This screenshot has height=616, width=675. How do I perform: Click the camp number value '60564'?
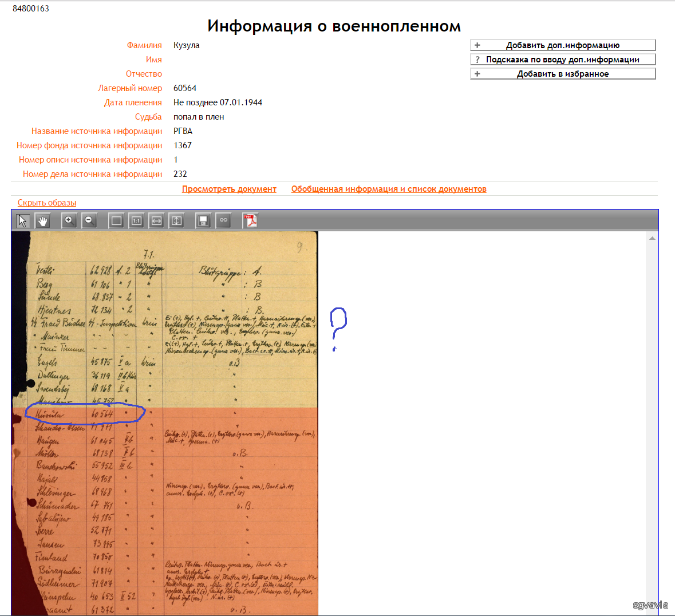pyautogui.click(x=185, y=88)
